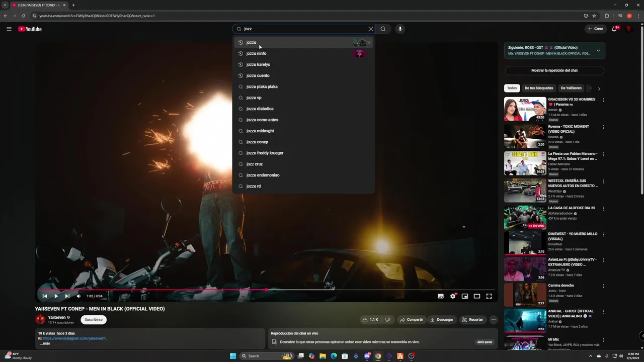
Task: Skip to next video in player
Action: [67, 296]
